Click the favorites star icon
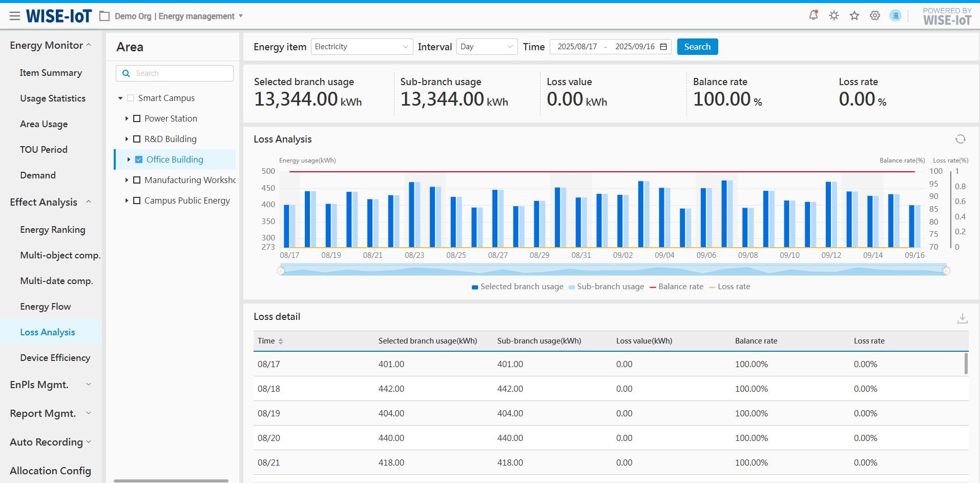This screenshot has height=483, width=980. click(x=854, y=15)
